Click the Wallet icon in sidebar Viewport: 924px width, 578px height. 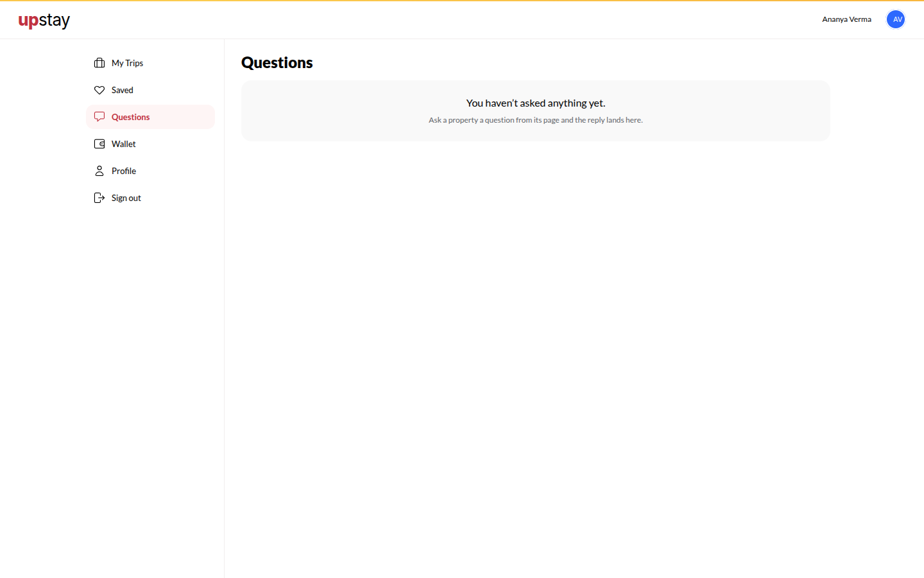99,144
